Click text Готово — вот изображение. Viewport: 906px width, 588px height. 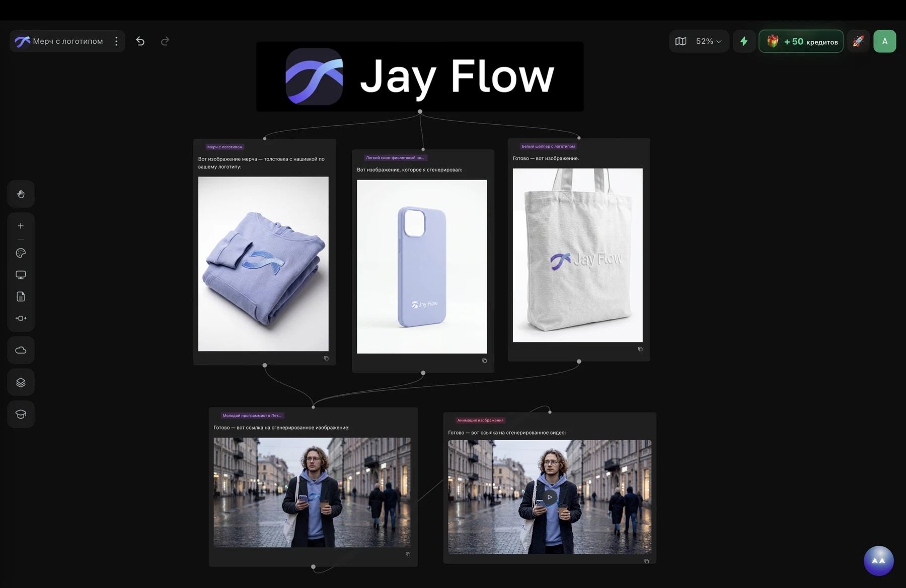point(546,158)
